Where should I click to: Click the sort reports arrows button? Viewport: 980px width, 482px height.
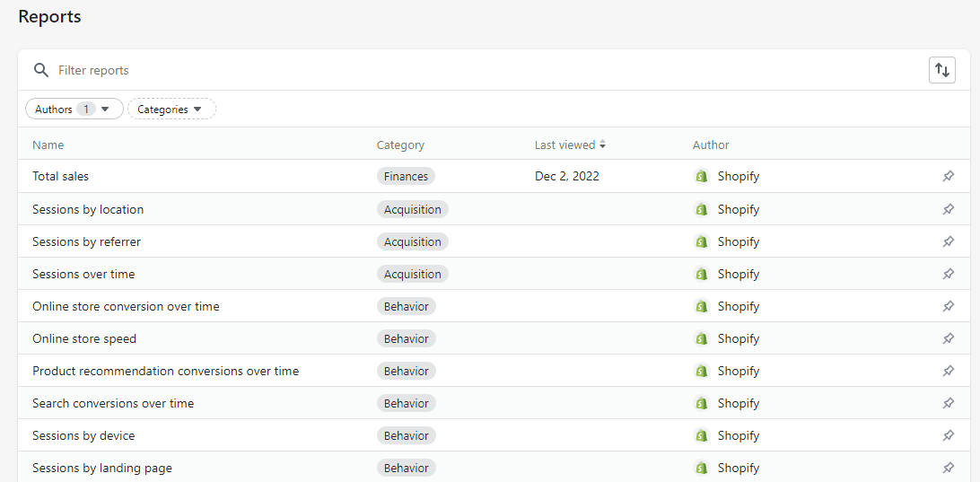click(942, 70)
